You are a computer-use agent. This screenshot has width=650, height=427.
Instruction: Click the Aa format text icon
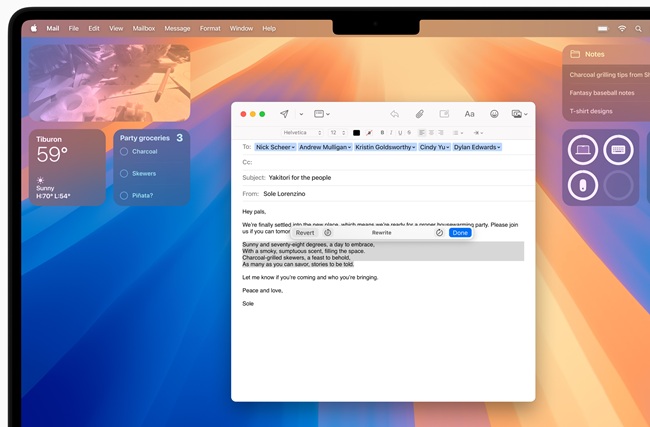pos(469,114)
